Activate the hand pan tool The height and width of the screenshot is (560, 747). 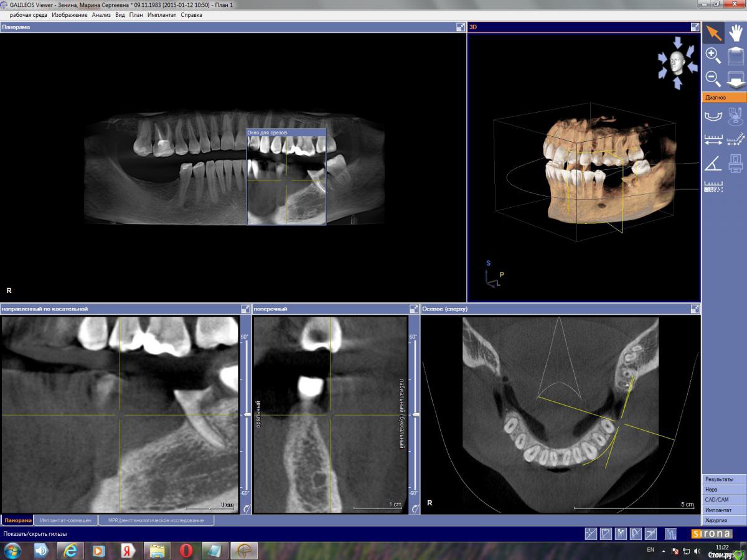tap(736, 33)
